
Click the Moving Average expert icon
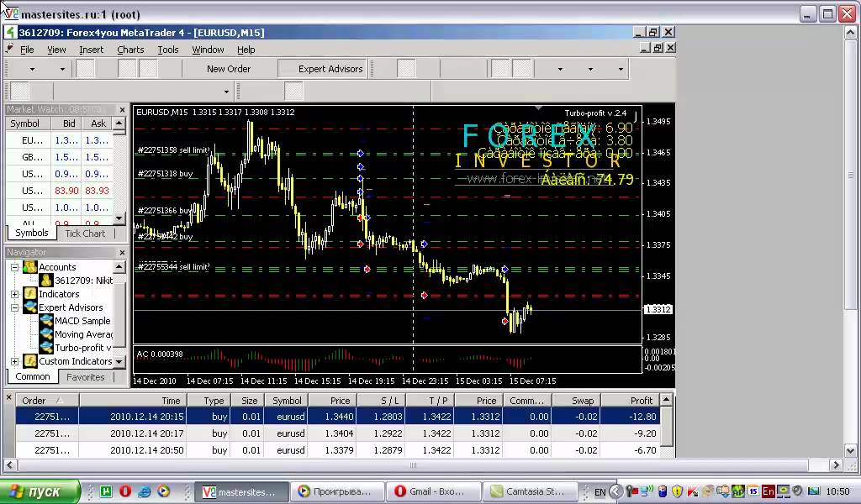(46, 334)
